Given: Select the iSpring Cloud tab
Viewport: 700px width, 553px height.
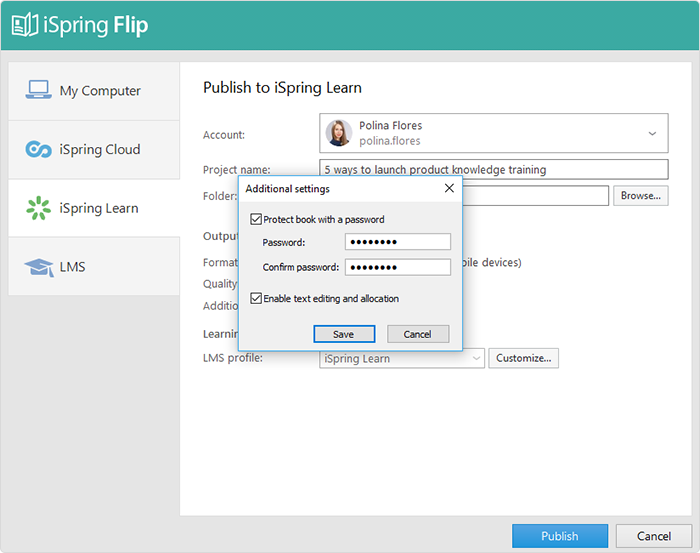Looking at the screenshot, I should point(94,150).
